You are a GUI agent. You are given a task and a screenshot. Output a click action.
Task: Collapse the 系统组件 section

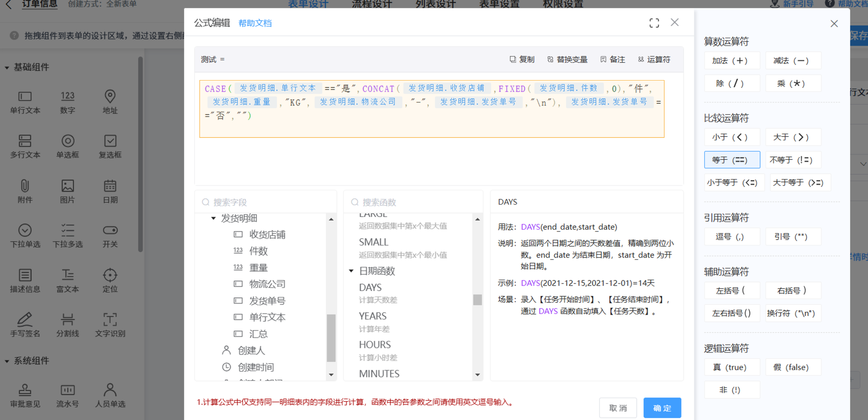pos(7,361)
